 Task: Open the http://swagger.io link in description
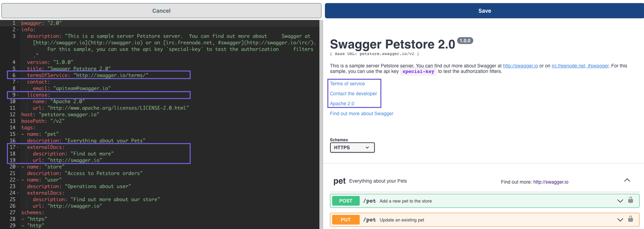520,66
